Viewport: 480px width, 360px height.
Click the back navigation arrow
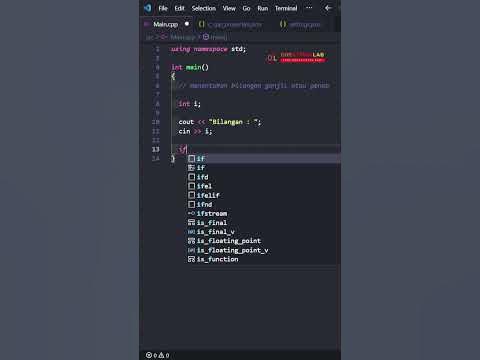[x=328, y=8]
